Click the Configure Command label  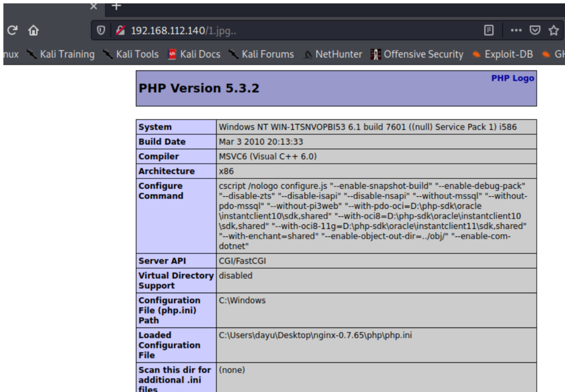161,191
